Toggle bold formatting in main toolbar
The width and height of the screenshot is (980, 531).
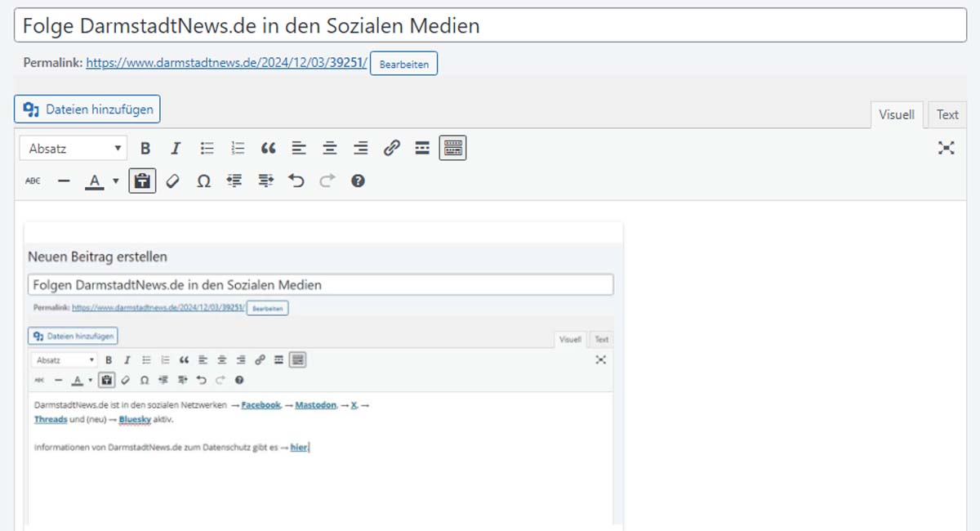coord(145,148)
